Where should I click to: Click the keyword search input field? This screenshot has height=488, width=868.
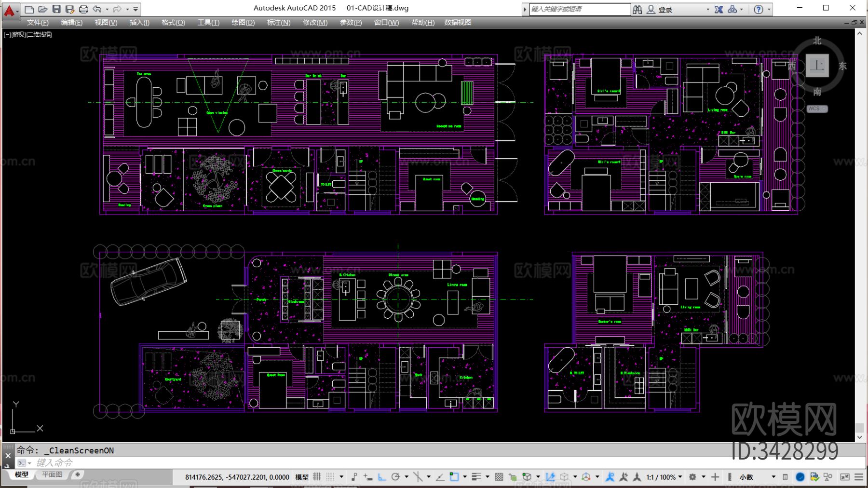[x=580, y=9]
